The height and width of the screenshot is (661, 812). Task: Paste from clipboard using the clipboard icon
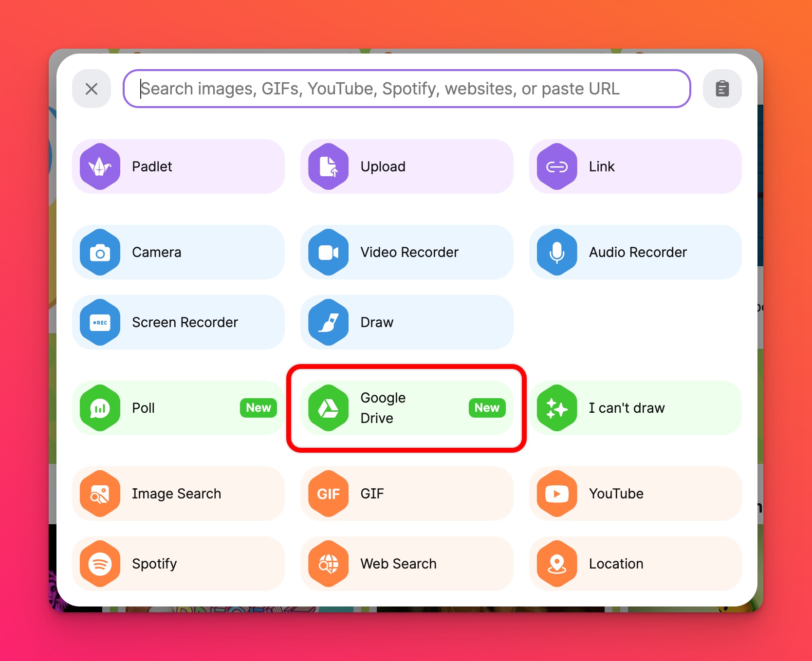tap(722, 89)
